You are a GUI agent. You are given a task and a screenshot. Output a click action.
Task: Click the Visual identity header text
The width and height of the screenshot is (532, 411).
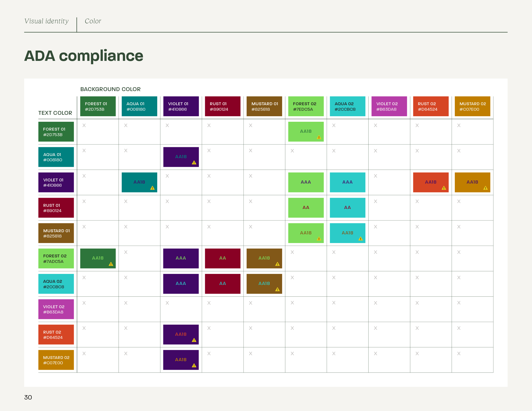[x=46, y=21]
